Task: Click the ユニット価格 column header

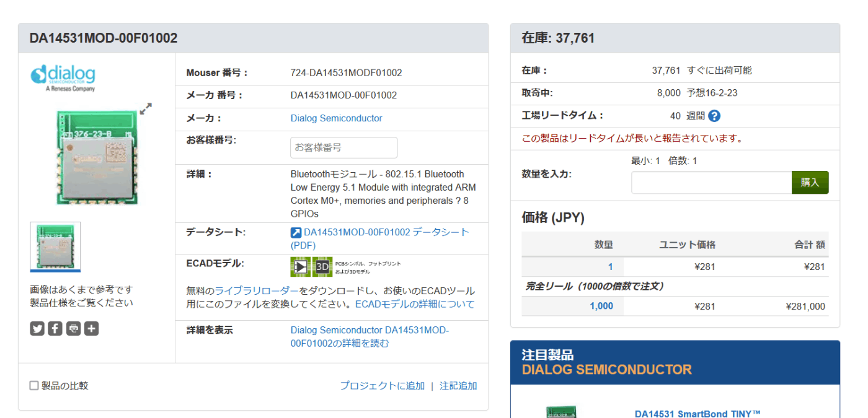Action: tap(687, 245)
